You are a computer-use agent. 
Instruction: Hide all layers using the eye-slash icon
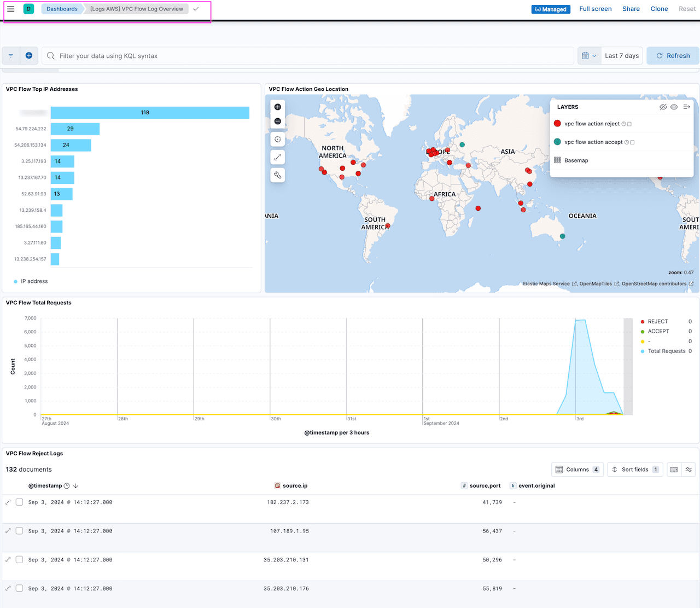click(x=662, y=107)
